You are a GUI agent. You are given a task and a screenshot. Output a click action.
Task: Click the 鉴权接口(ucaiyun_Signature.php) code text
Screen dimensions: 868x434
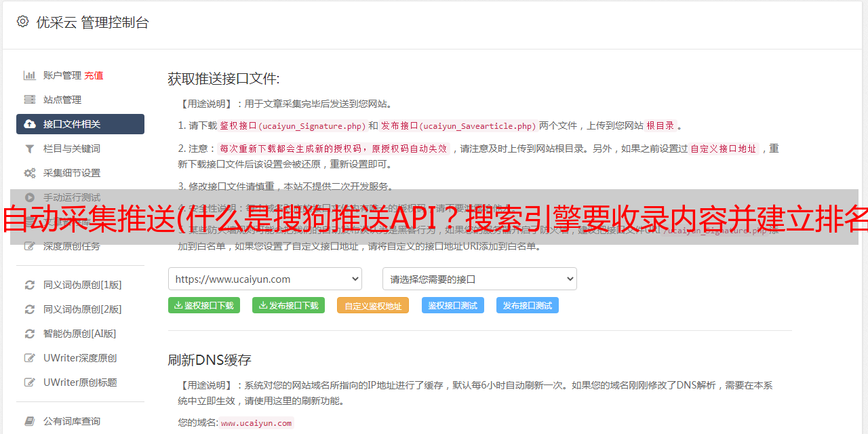click(292, 125)
